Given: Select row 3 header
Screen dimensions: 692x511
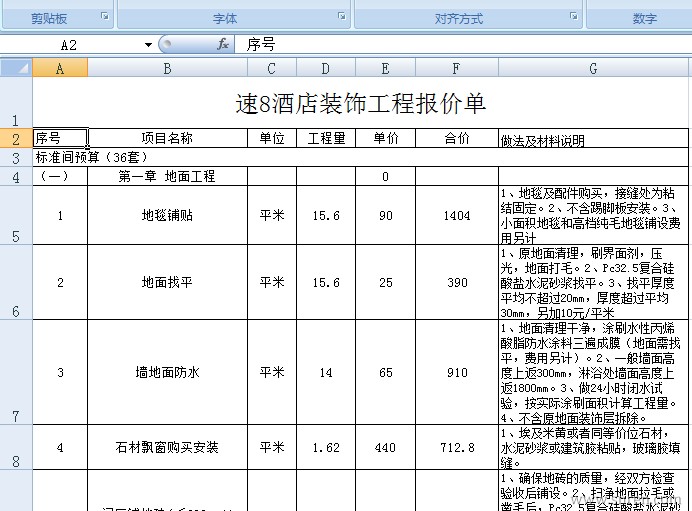Looking at the screenshot, I should tap(16, 157).
